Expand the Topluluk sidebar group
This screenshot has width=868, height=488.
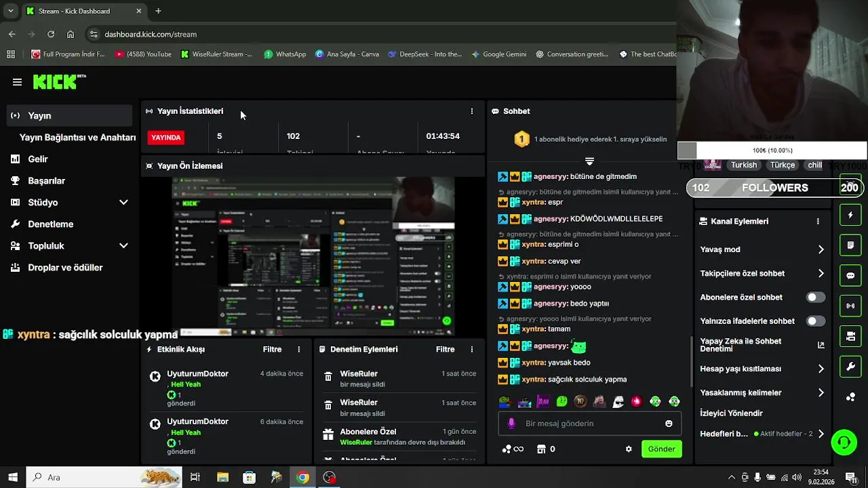coord(123,245)
